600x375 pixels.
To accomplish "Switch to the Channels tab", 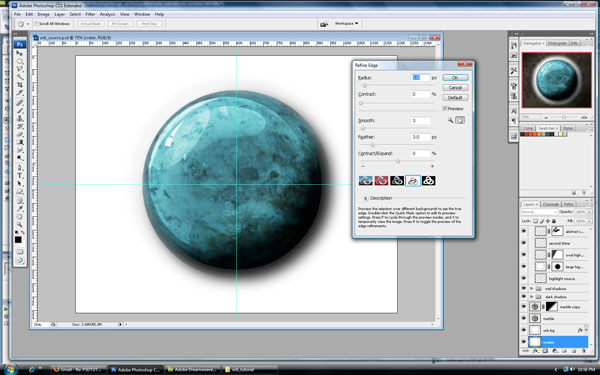I will pos(551,204).
